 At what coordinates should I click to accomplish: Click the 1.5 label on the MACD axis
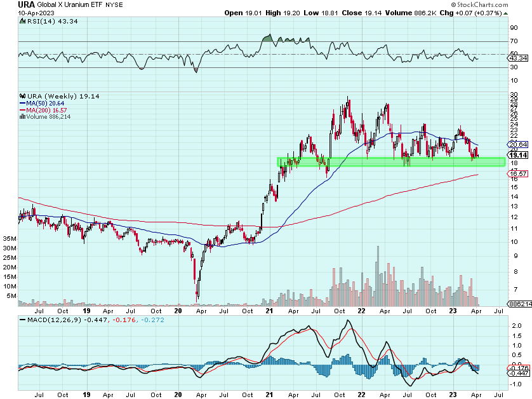click(517, 336)
